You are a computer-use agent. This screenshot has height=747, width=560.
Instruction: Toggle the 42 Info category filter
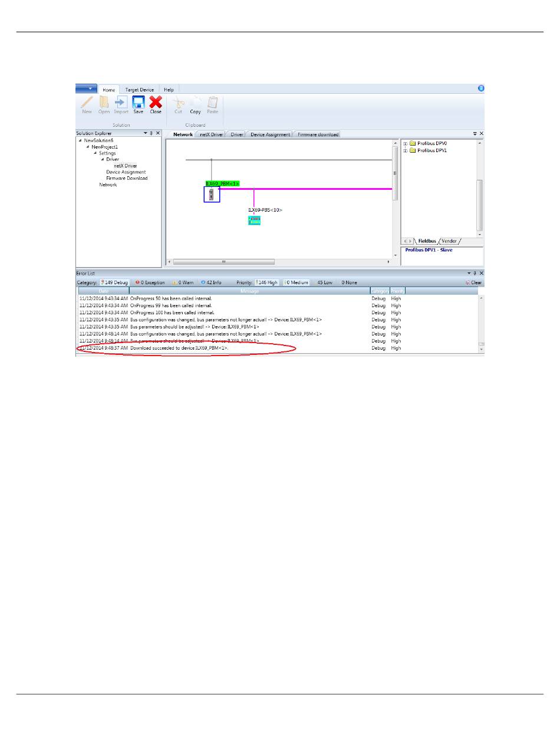[211, 282]
